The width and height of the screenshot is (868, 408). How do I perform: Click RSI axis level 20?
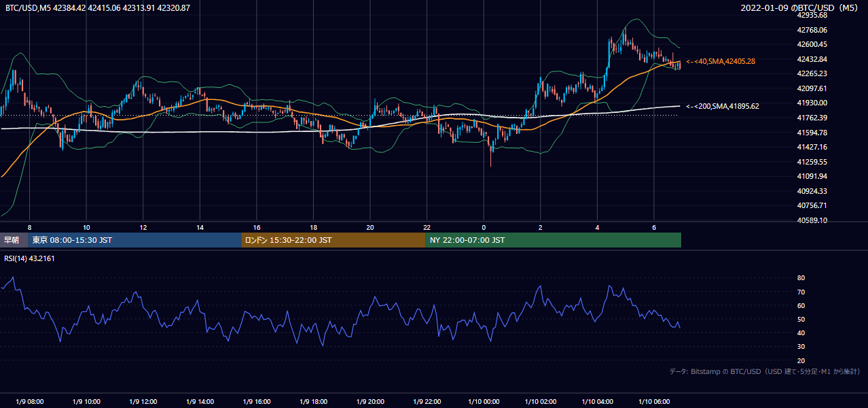click(x=801, y=360)
